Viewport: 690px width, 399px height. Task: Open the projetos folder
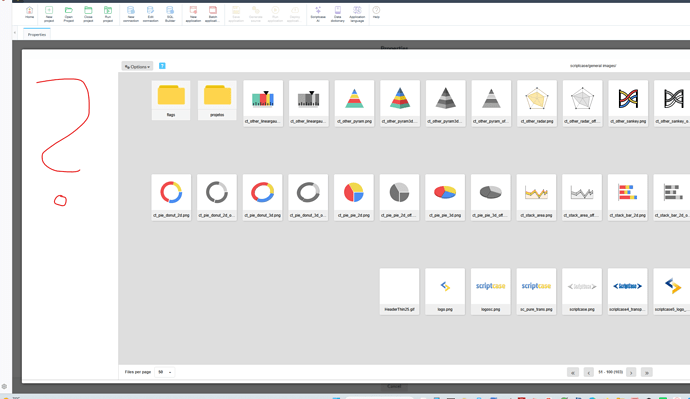point(217,100)
